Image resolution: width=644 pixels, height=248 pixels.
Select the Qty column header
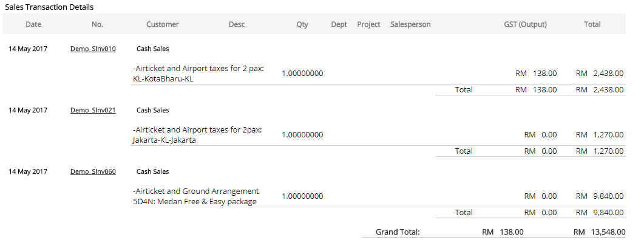302,24
